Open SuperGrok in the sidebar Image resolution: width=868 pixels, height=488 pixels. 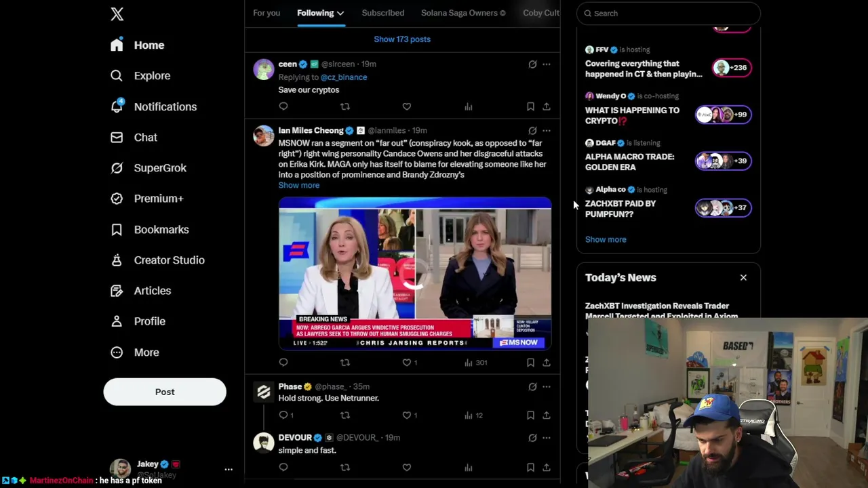click(148, 168)
